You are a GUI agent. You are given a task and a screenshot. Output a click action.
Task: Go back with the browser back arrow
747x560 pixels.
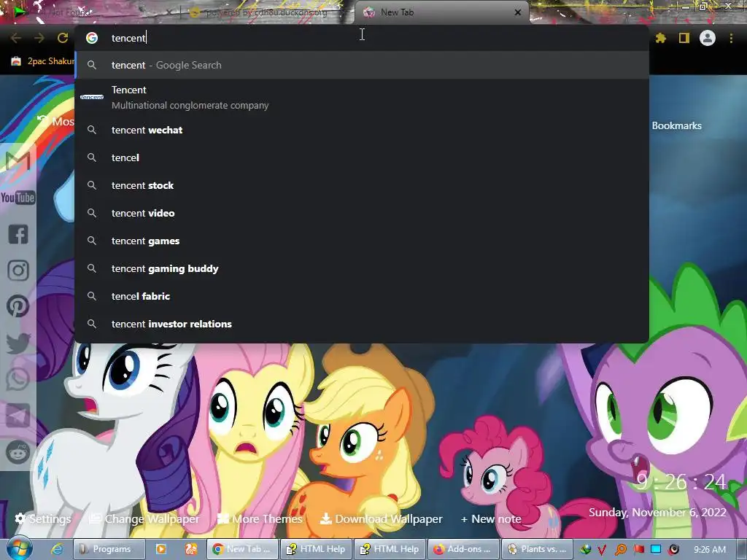(x=16, y=38)
